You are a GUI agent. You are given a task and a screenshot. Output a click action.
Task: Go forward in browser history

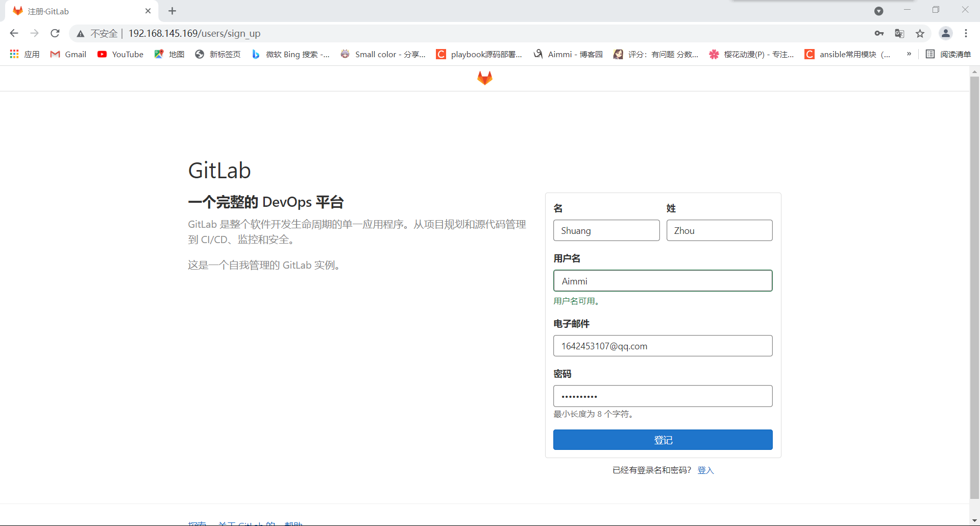[x=34, y=33]
